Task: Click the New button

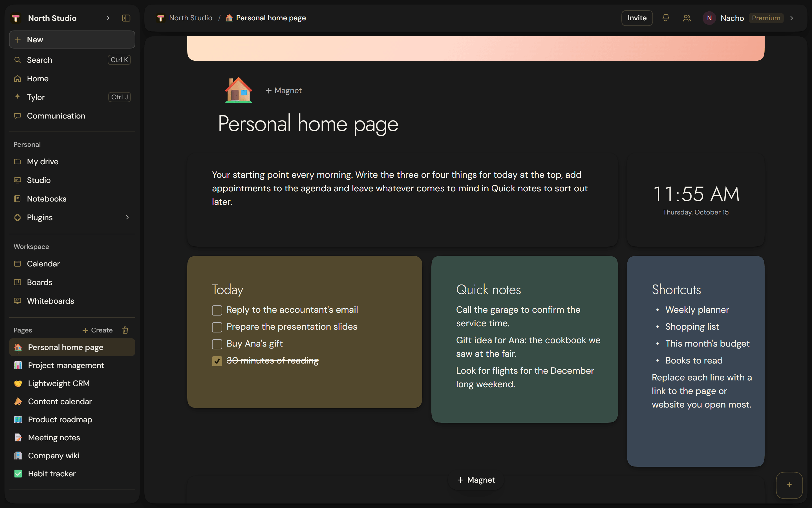Action: coord(72,40)
